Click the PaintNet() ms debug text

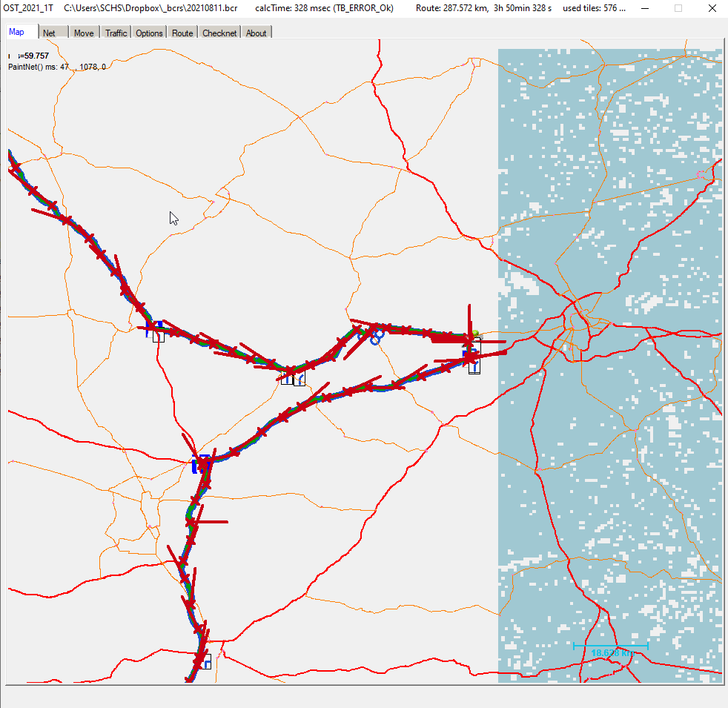(56, 67)
